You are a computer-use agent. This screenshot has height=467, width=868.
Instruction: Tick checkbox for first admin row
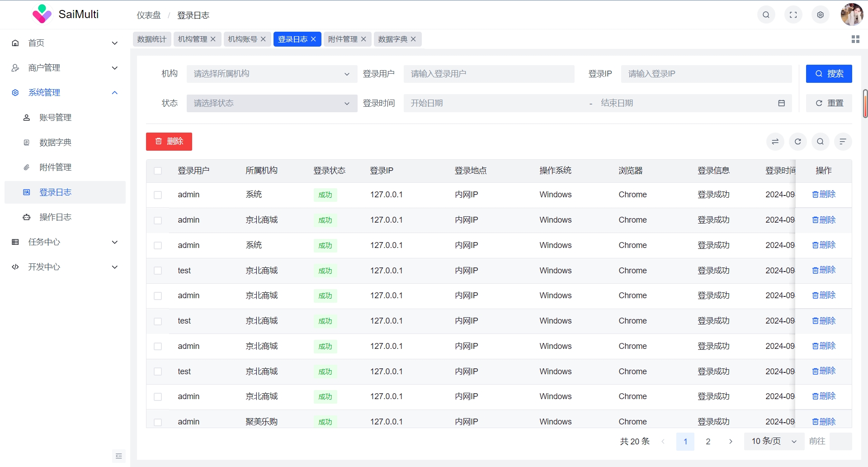pyautogui.click(x=158, y=195)
